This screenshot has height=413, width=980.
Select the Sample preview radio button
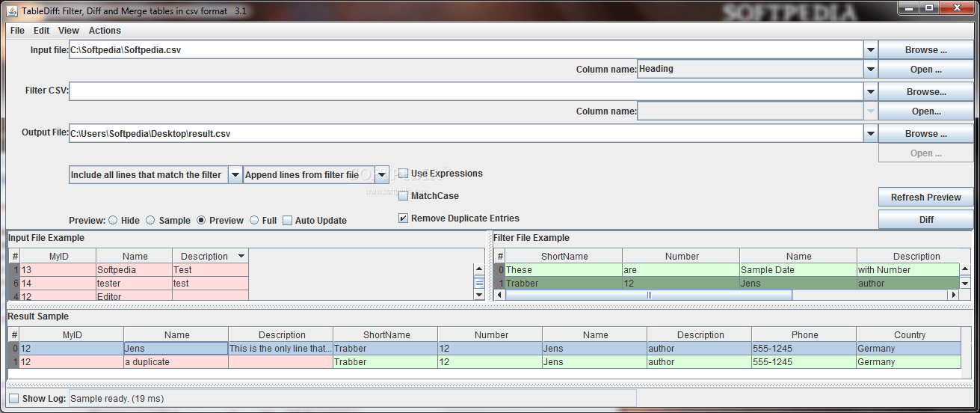150,221
